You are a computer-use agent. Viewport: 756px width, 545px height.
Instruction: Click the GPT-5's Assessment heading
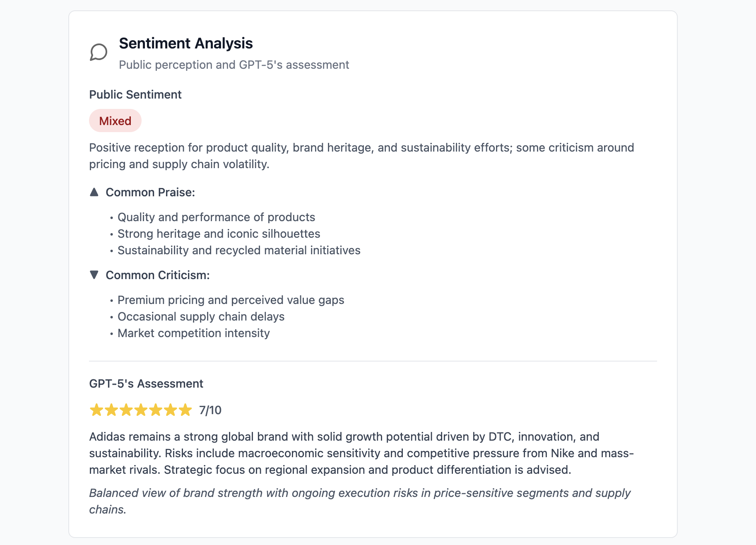click(146, 383)
